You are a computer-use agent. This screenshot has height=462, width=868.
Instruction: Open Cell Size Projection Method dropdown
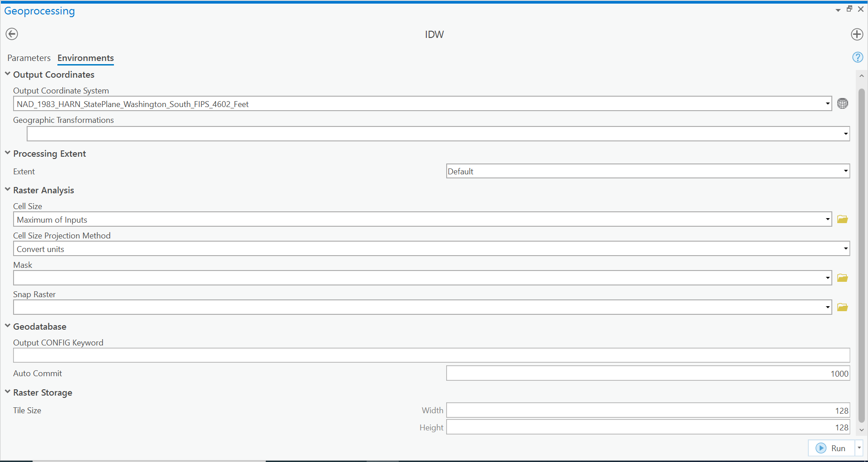pyautogui.click(x=845, y=249)
